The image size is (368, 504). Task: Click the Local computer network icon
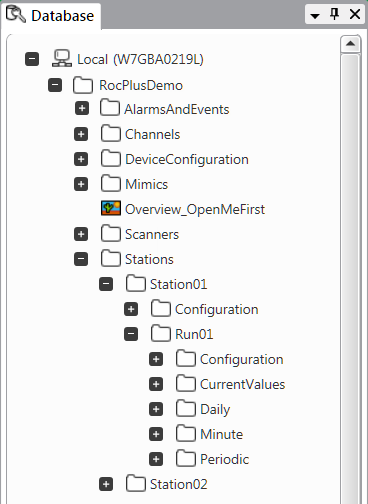(62, 59)
